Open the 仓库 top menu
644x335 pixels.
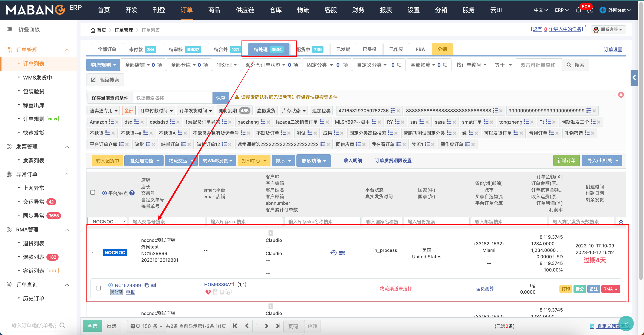tap(276, 10)
